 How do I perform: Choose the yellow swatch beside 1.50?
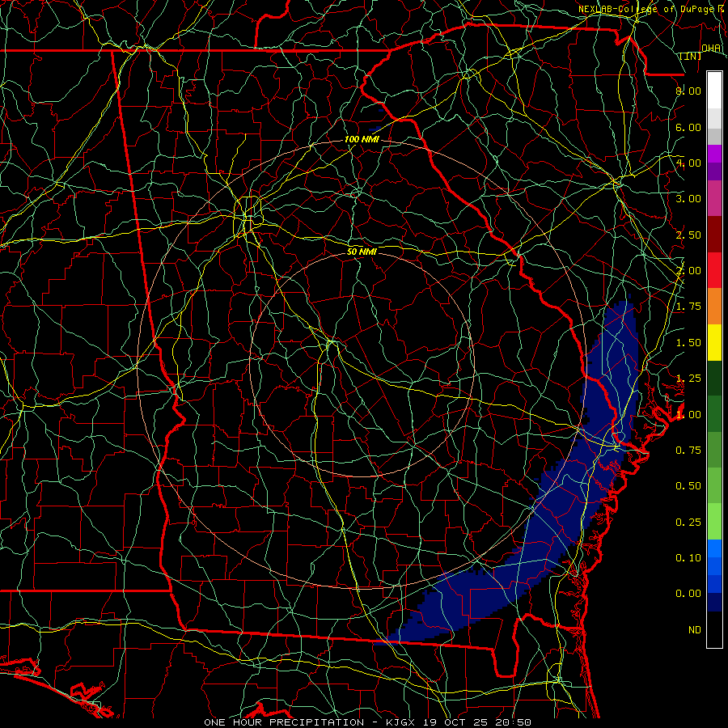coord(714,342)
